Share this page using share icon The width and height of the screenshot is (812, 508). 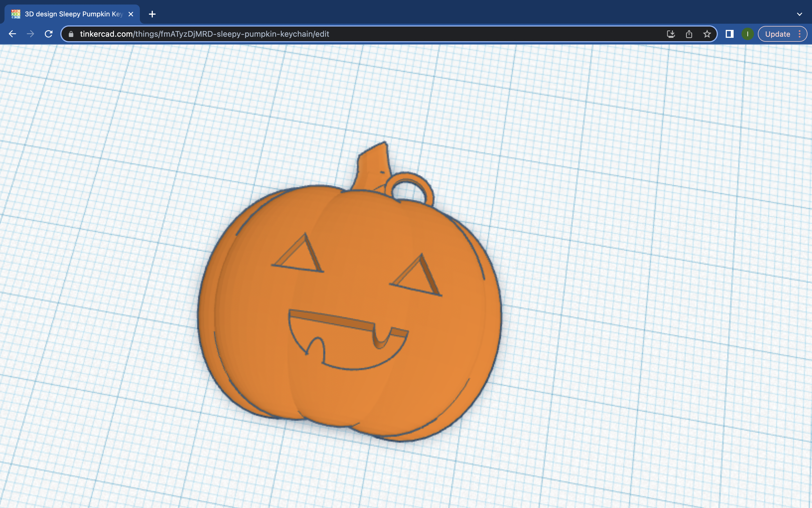tap(689, 34)
